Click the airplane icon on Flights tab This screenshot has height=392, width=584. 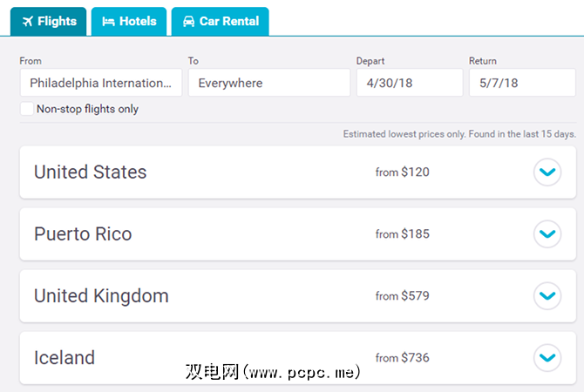pyautogui.click(x=26, y=22)
